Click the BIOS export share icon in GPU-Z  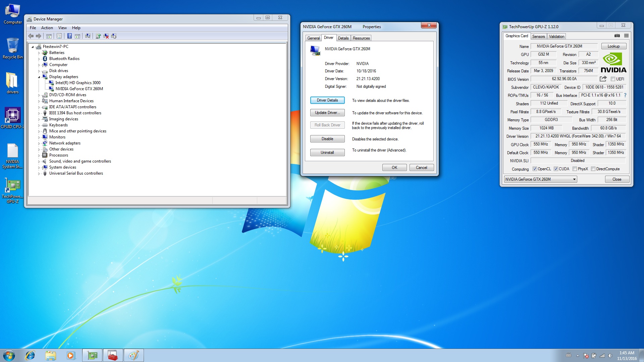[603, 79]
